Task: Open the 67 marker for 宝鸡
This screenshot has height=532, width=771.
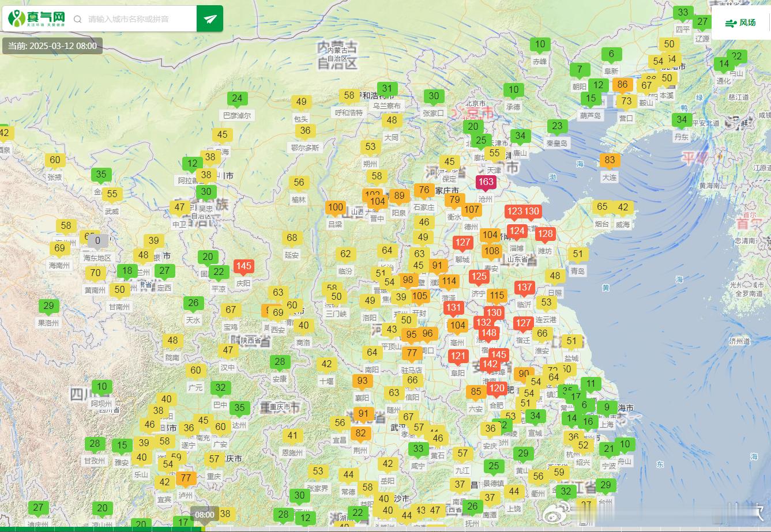Action: 231,311
